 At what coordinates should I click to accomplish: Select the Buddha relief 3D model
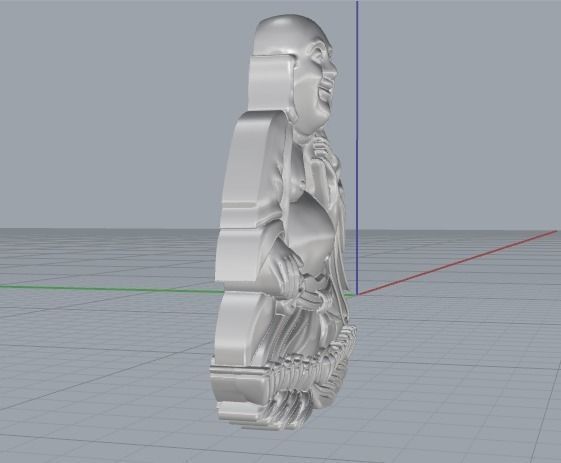coord(283,222)
